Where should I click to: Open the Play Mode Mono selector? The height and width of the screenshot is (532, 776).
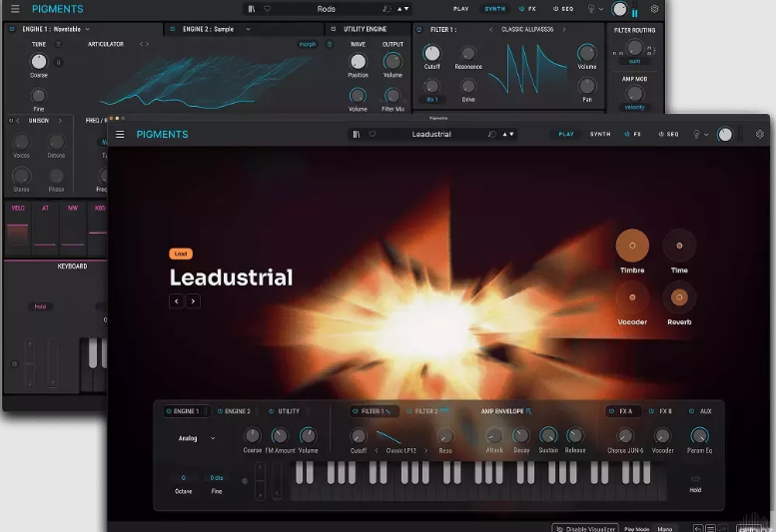coord(665,529)
